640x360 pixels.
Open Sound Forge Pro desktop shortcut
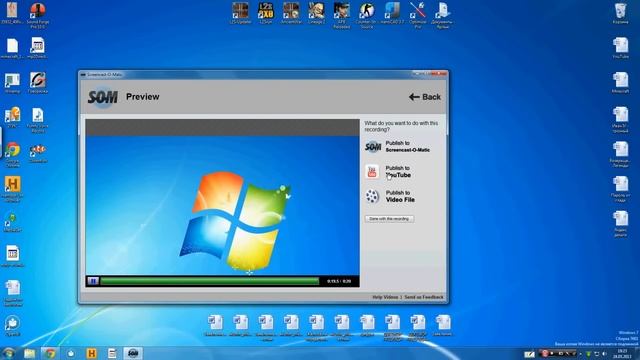coord(38,15)
